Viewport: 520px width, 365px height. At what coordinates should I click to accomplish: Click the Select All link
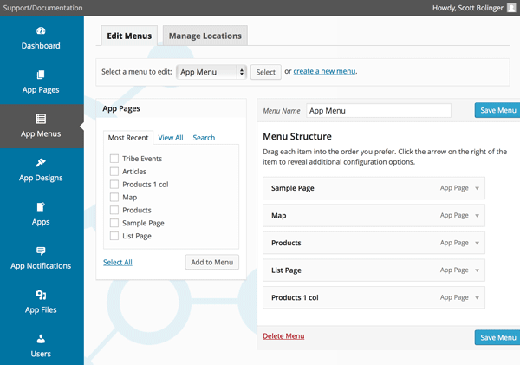(x=118, y=262)
